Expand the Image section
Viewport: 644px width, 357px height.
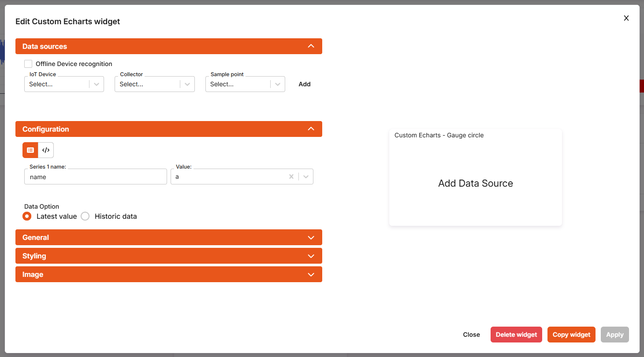169,274
